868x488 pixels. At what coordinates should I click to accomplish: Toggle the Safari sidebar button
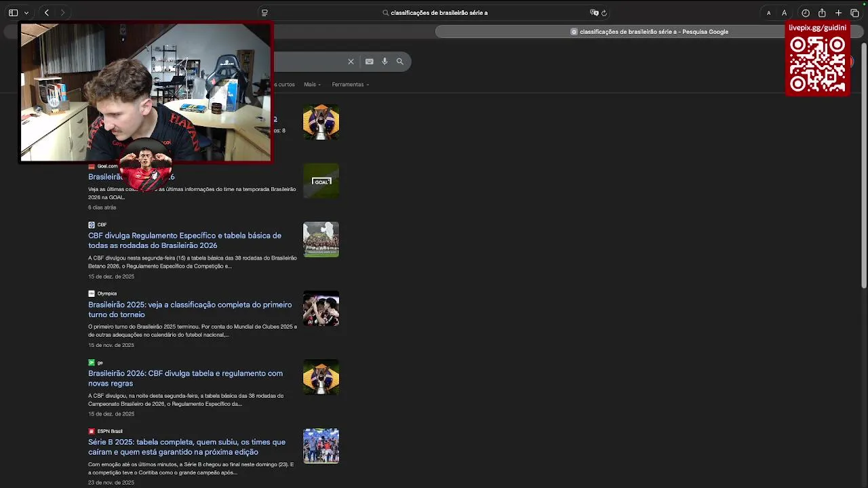(x=13, y=13)
